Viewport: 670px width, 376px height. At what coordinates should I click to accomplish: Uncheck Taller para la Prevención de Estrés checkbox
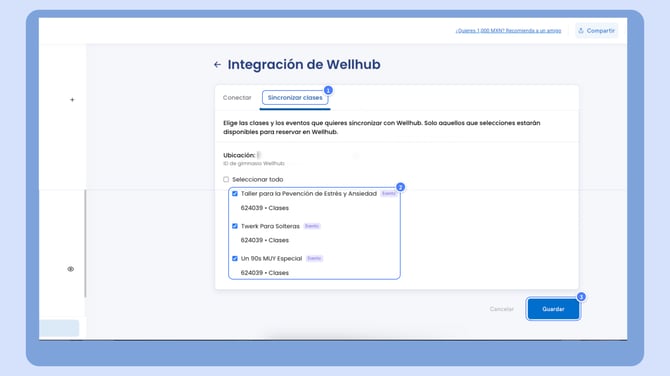235,194
